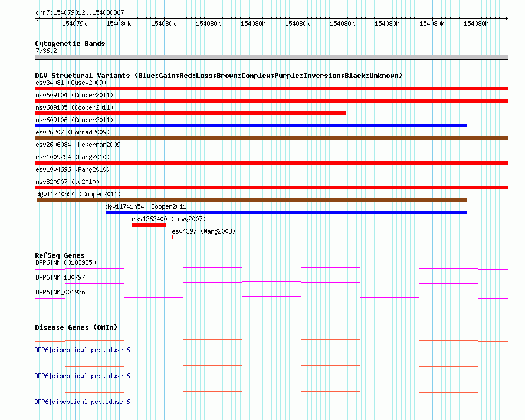Click the DPP6|NM_001039350 RefSeq label
This screenshot has width=525, height=420.
(65, 262)
